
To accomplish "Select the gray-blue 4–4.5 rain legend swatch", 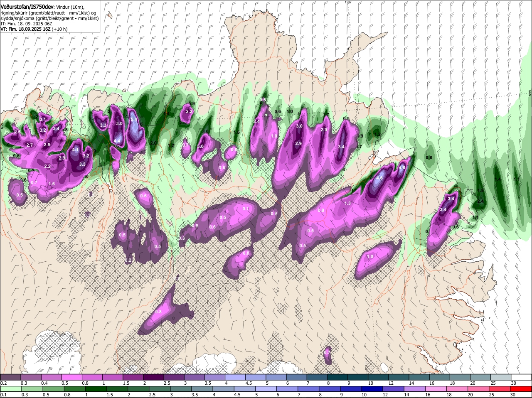I will [x=224, y=388].
